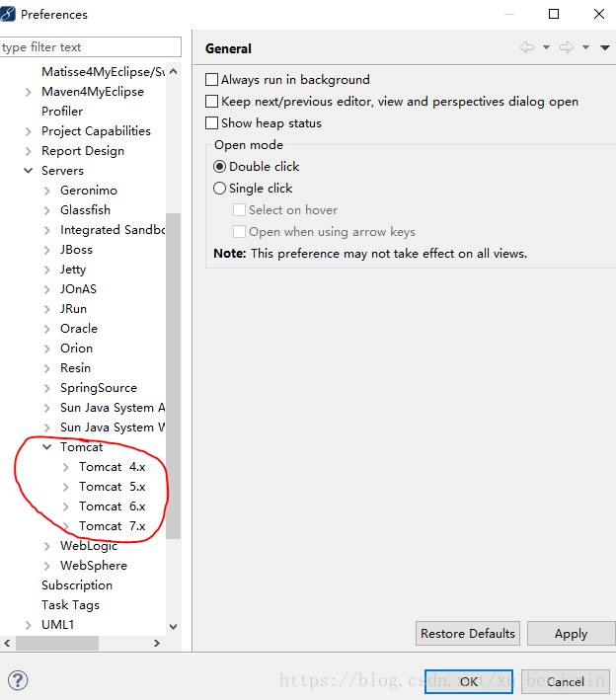The width and height of the screenshot is (616, 700).
Task: Select Double click open mode
Action: point(219,167)
